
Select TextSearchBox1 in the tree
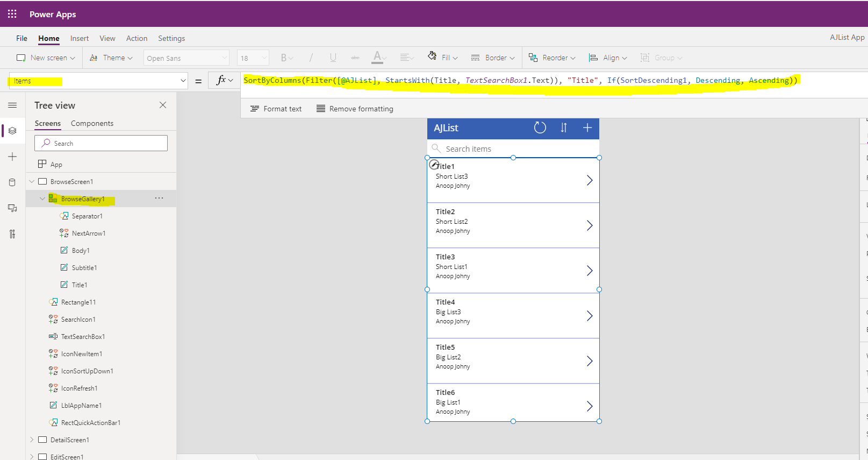point(83,337)
